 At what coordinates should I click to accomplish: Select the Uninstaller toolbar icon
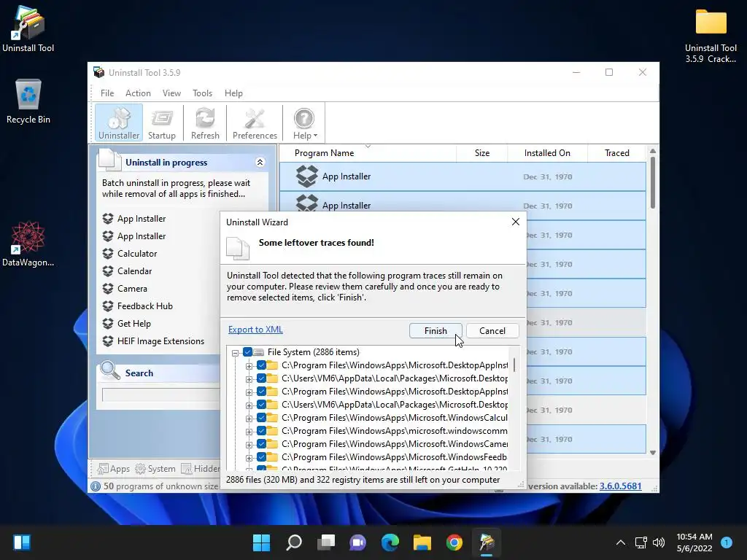(x=119, y=122)
